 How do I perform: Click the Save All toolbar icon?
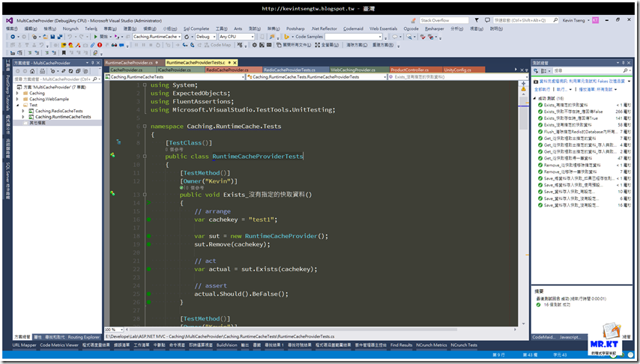click(60, 37)
